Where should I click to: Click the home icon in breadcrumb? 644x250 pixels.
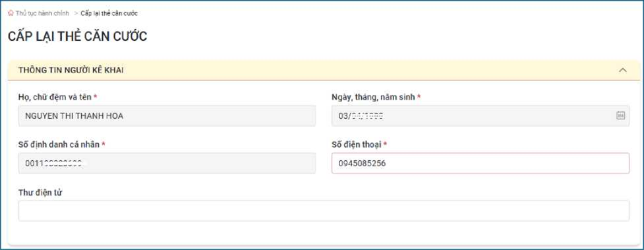pos(11,13)
